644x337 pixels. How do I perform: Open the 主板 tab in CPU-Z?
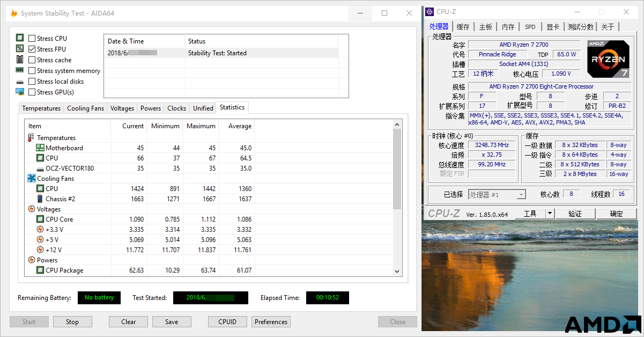tap(486, 27)
